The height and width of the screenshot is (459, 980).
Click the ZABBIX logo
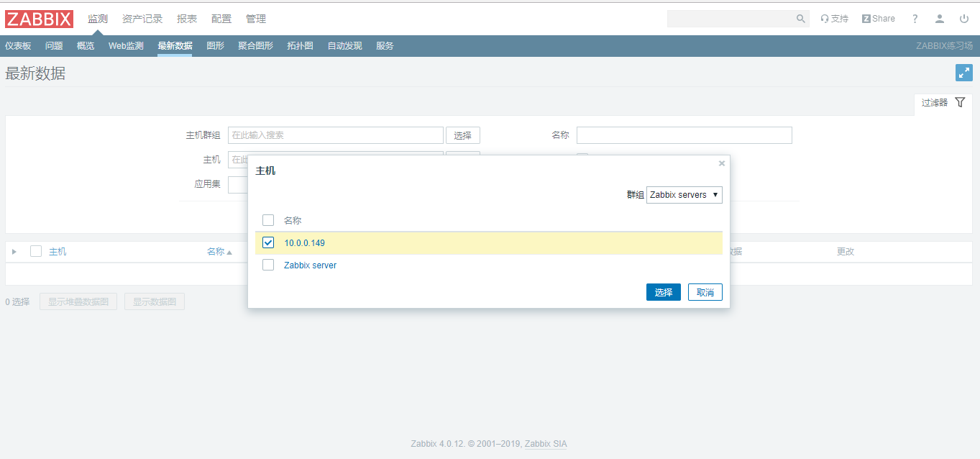39,19
